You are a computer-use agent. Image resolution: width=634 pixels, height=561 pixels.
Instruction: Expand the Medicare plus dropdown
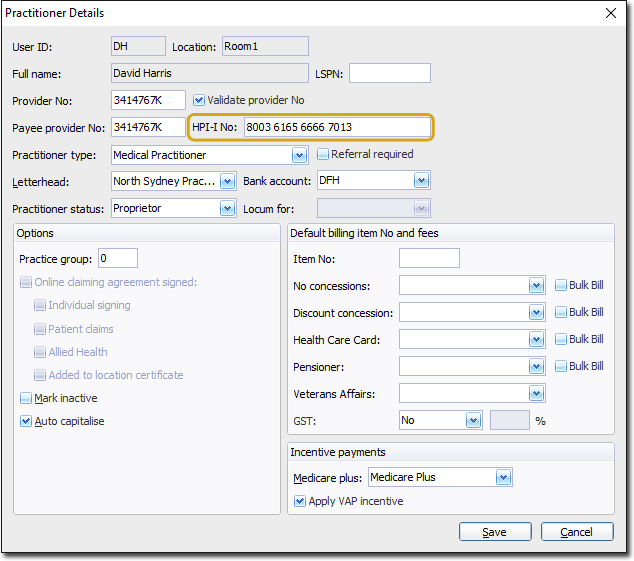click(503, 477)
